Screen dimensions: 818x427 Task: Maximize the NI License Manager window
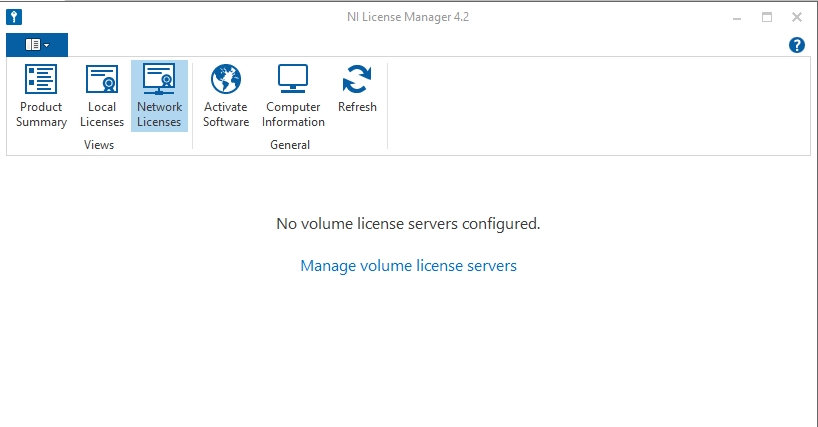(x=767, y=17)
